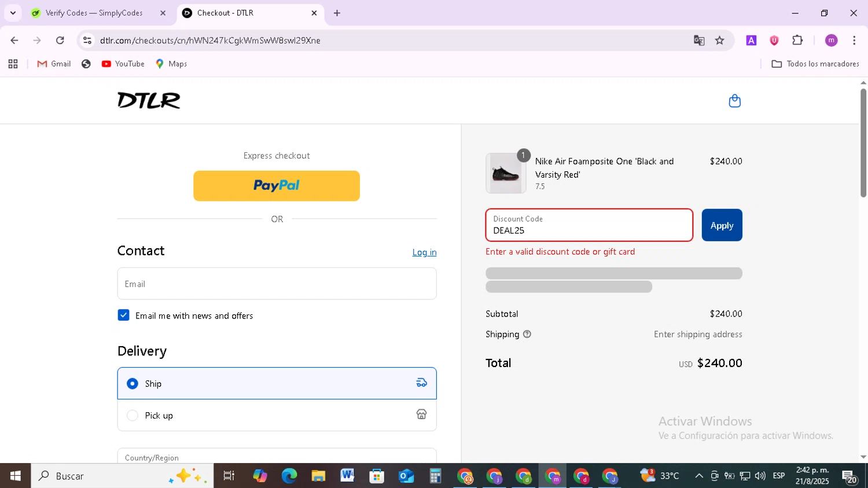This screenshot has height=488, width=868.
Task: Click the Discount Code input field
Action: click(589, 225)
